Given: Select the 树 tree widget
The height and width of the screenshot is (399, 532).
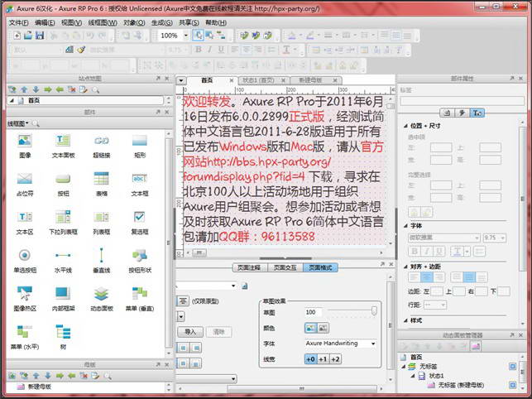Looking at the screenshot, I should (x=63, y=338).
